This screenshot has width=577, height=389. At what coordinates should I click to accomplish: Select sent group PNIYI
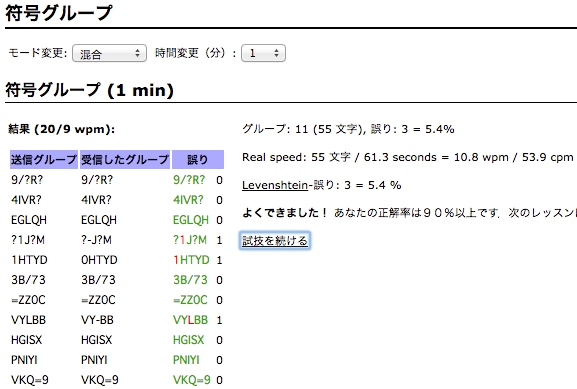click(x=24, y=360)
